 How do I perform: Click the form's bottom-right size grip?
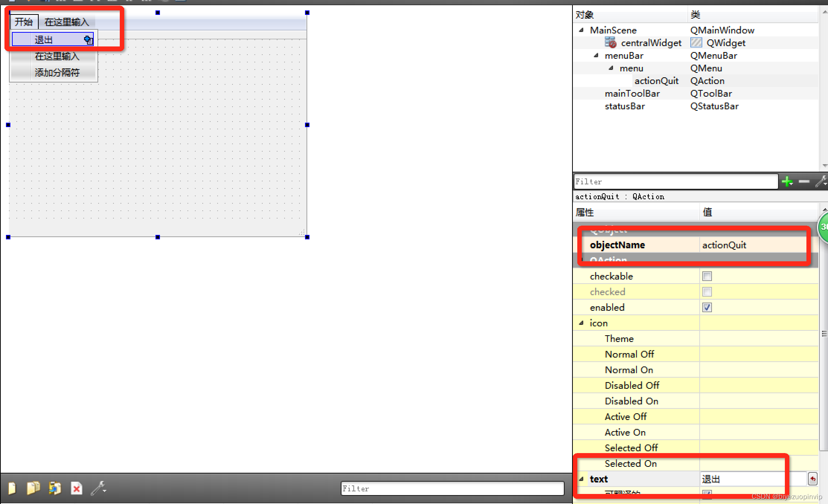click(x=302, y=232)
